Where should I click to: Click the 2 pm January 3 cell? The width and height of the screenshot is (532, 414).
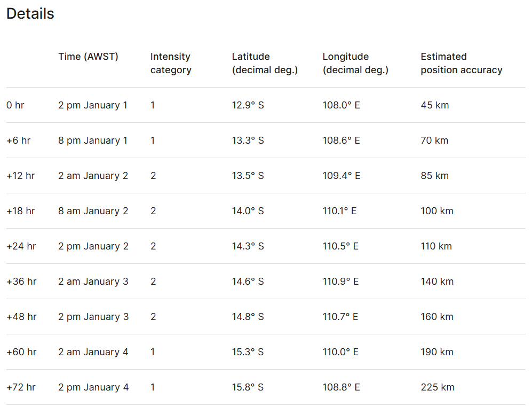93,317
